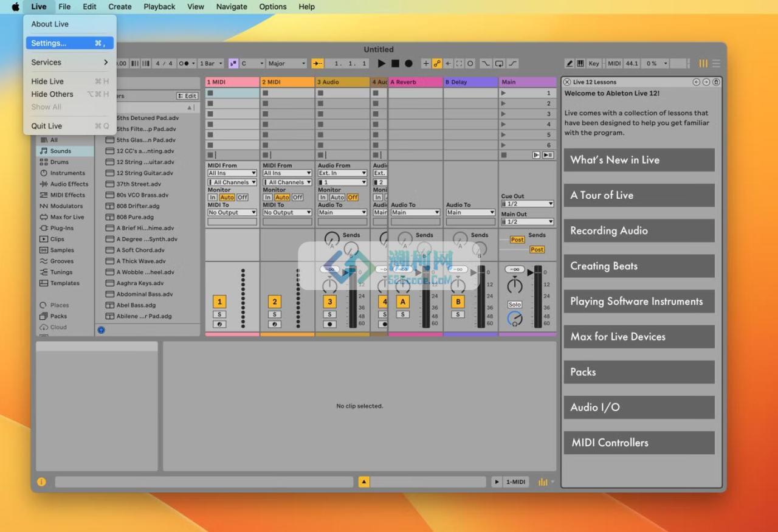Toggle the Loop switch icon
Image resolution: width=778 pixels, height=532 pixels.
coord(499,63)
